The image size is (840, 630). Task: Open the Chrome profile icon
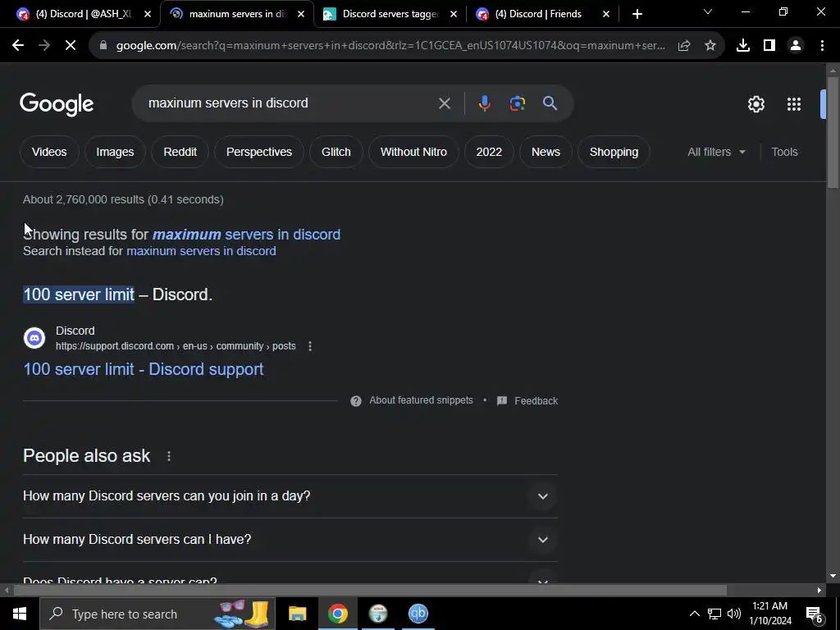(x=796, y=46)
